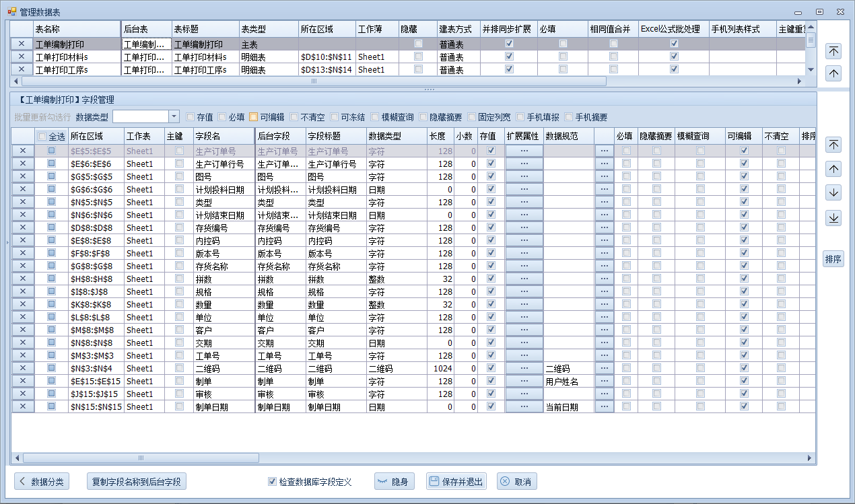Click the 复制字段名称到后台字段 button
Image resolution: width=855 pixels, height=504 pixels.
tap(136, 482)
